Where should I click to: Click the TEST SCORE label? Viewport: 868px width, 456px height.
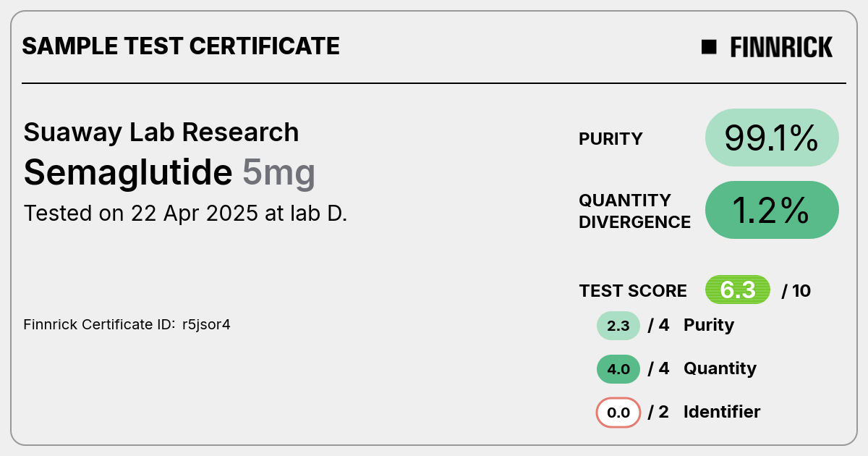(x=633, y=291)
